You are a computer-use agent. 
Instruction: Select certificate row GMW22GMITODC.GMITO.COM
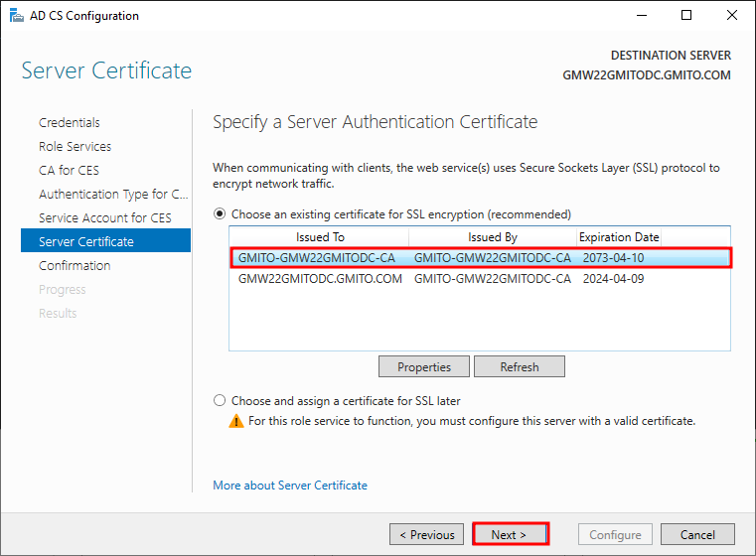[481, 278]
